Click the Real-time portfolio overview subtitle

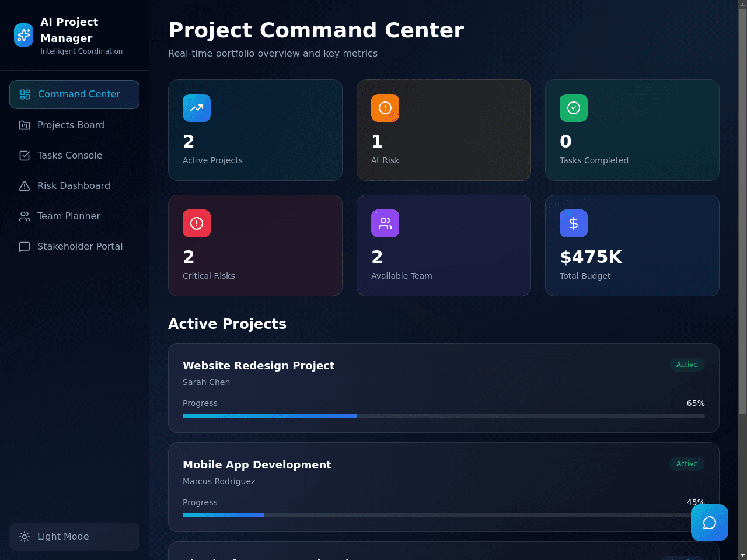click(x=273, y=53)
